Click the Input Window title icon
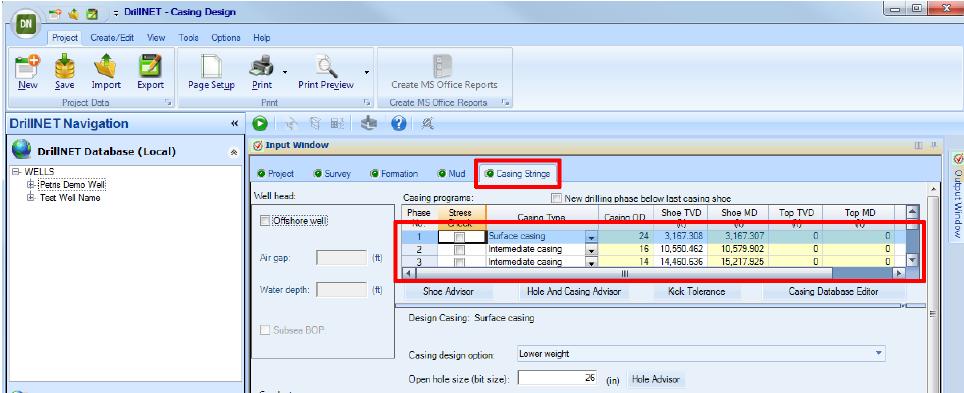Screen dimensions: 964x393 click(258, 146)
